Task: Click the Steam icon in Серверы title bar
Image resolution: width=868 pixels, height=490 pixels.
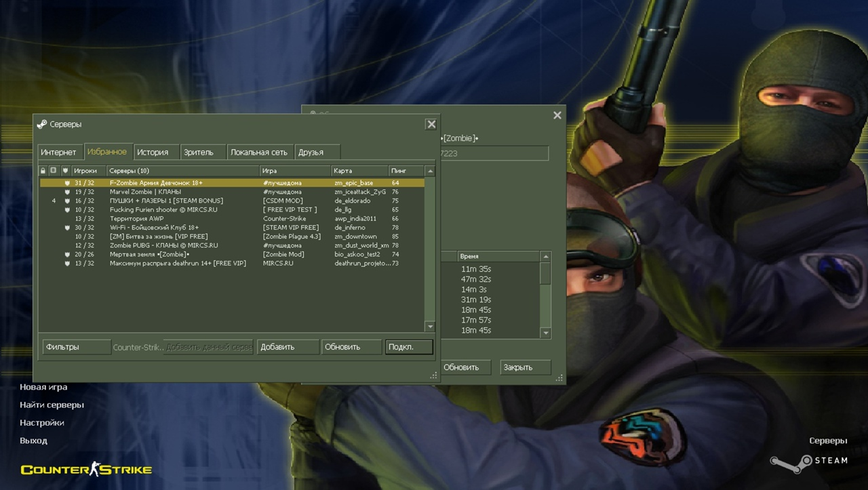Action: click(x=42, y=125)
